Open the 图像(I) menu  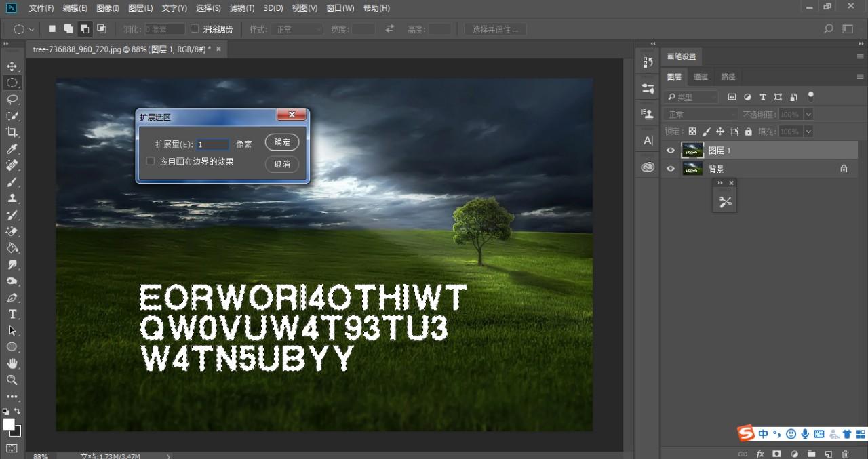click(x=108, y=8)
